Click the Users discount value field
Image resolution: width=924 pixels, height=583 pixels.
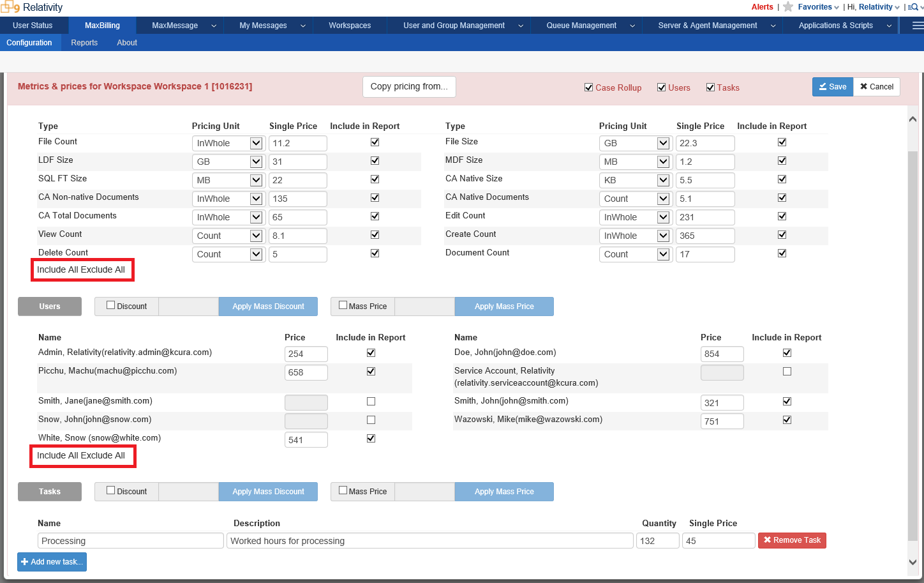tap(188, 307)
